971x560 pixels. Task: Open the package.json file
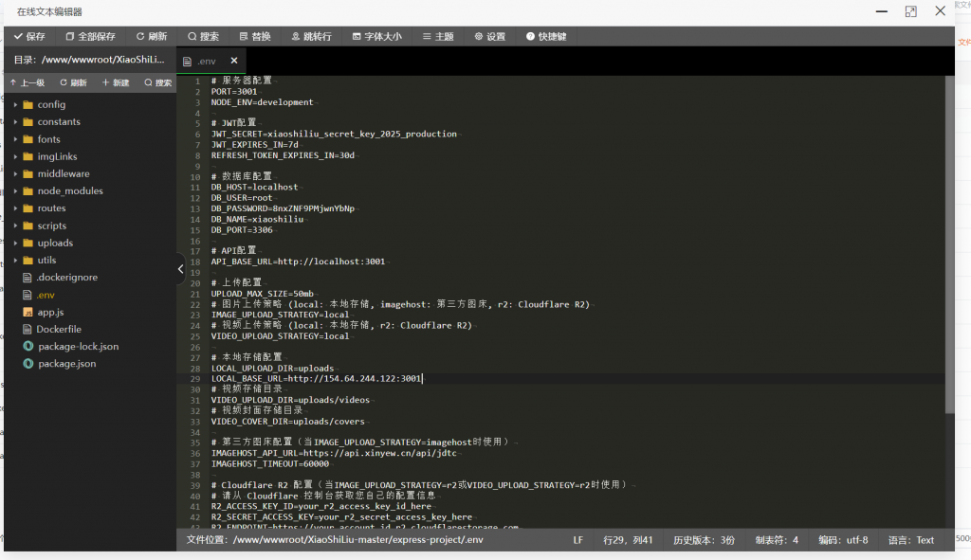click(x=66, y=363)
